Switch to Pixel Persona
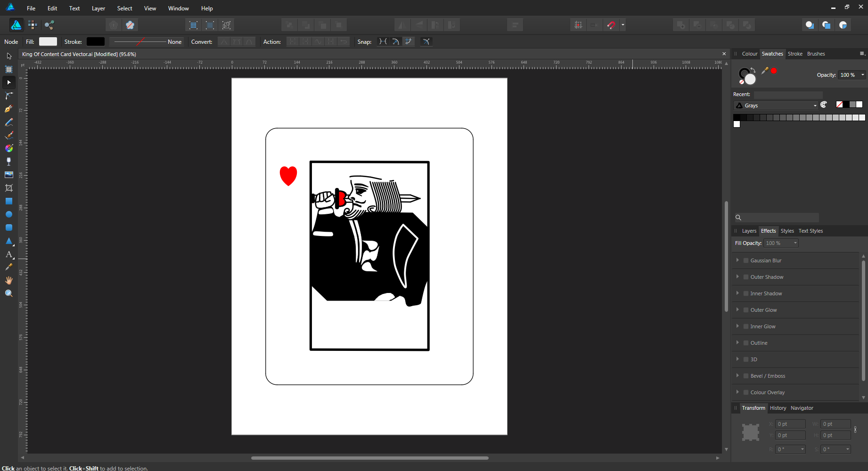This screenshot has height=471, width=868. (33, 25)
